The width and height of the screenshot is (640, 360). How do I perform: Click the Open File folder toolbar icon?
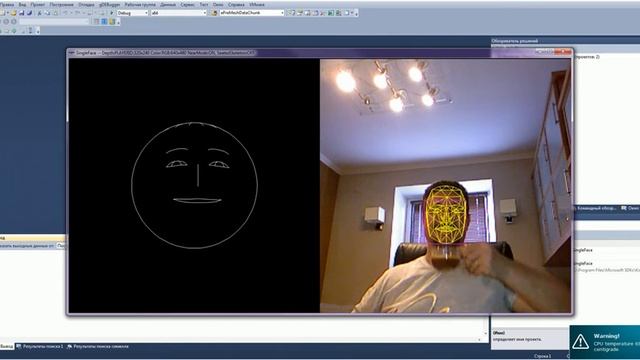13,13
